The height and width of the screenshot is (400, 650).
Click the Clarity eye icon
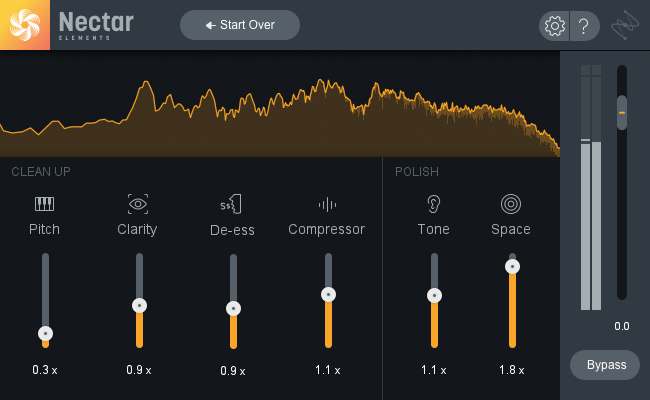(x=138, y=204)
